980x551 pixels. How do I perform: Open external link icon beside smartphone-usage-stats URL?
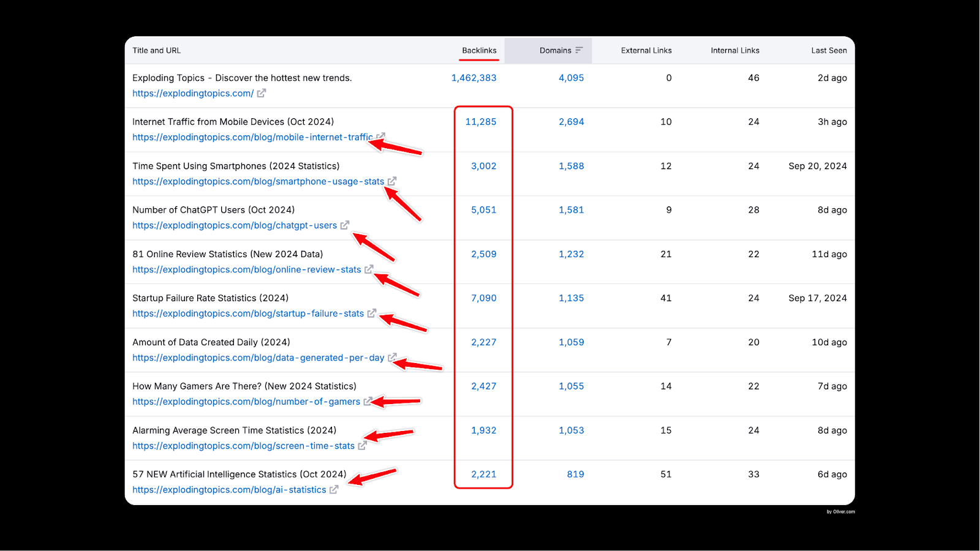[x=392, y=181]
